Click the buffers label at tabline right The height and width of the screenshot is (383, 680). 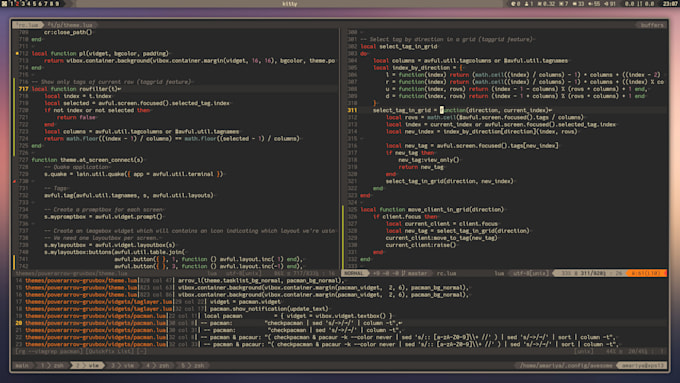pyautogui.click(x=652, y=25)
